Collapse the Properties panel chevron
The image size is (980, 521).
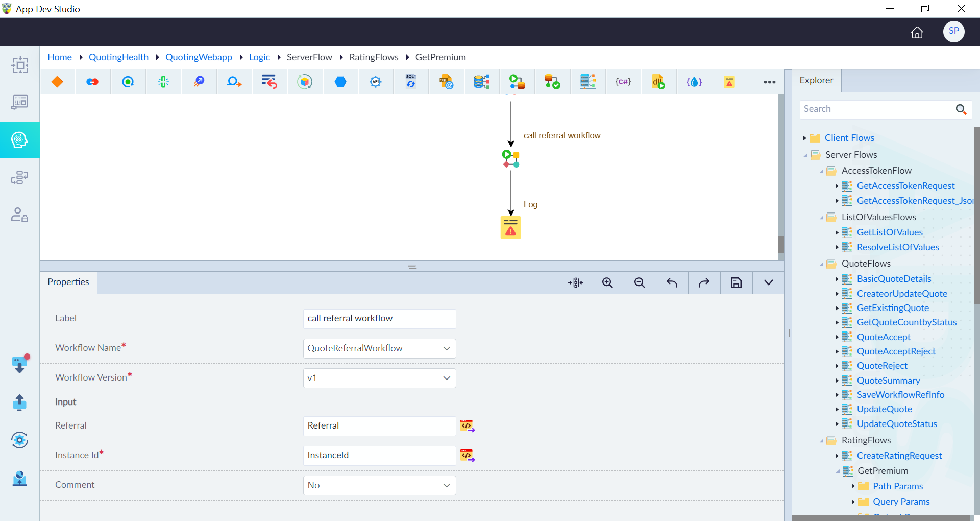point(768,283)
